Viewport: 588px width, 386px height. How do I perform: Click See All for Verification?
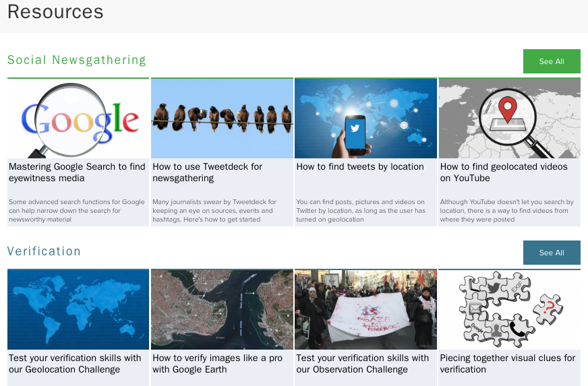point(551,253)
